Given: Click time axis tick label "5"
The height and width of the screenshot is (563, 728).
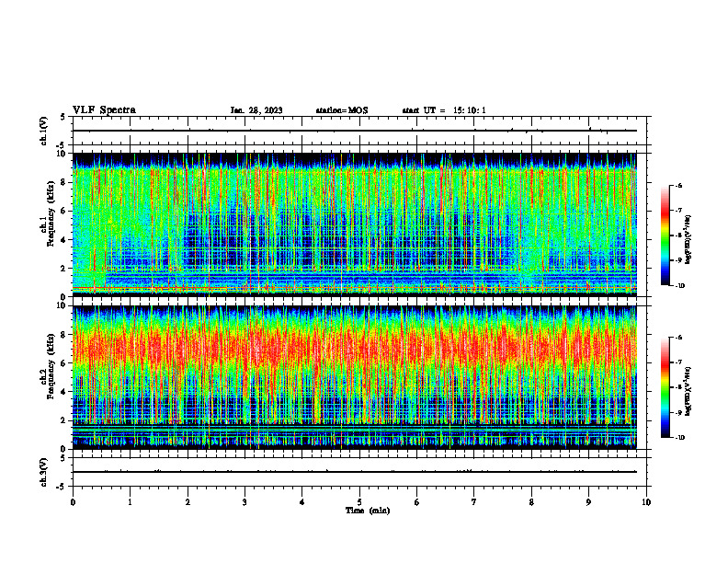Looking at the screenshot, I should click(x=359, y=502).
